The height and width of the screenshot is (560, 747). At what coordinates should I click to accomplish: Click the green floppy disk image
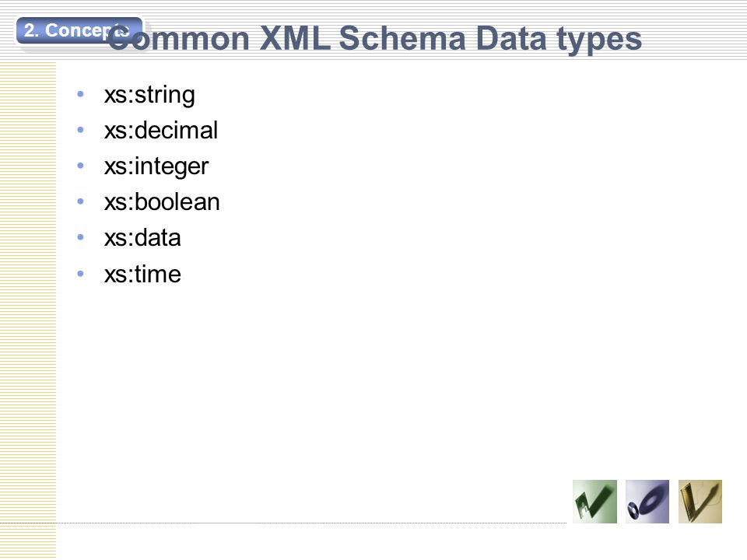(594, 502)
